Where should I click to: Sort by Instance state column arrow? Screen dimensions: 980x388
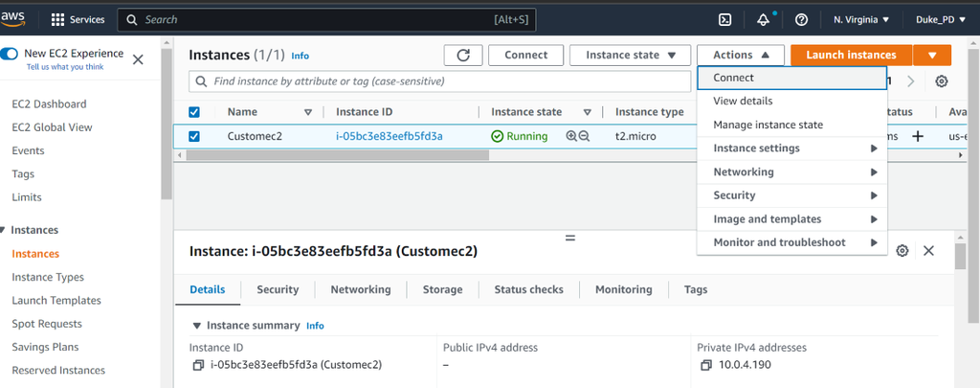(x=588, y=113)
